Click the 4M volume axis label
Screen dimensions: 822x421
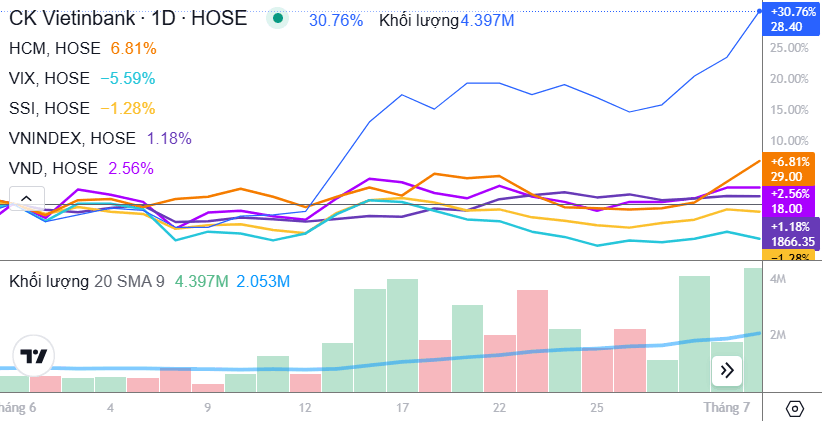(x=778, y=279)
